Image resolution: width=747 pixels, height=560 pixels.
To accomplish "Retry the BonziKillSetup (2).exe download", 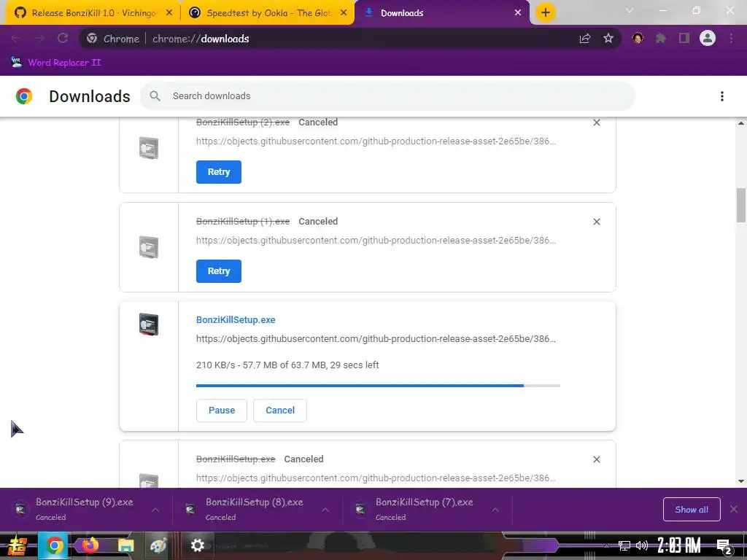I will click(x=219, y=172).
